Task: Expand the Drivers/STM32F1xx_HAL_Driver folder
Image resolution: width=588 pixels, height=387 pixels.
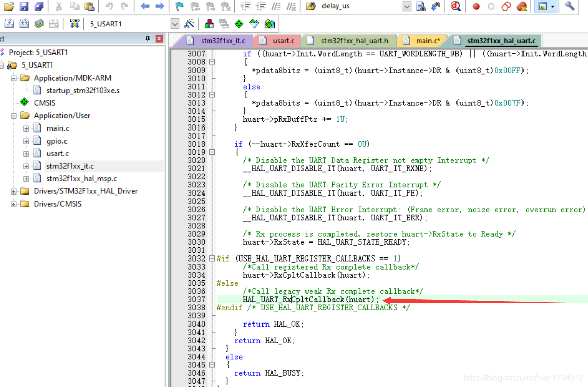Action: 14,191
